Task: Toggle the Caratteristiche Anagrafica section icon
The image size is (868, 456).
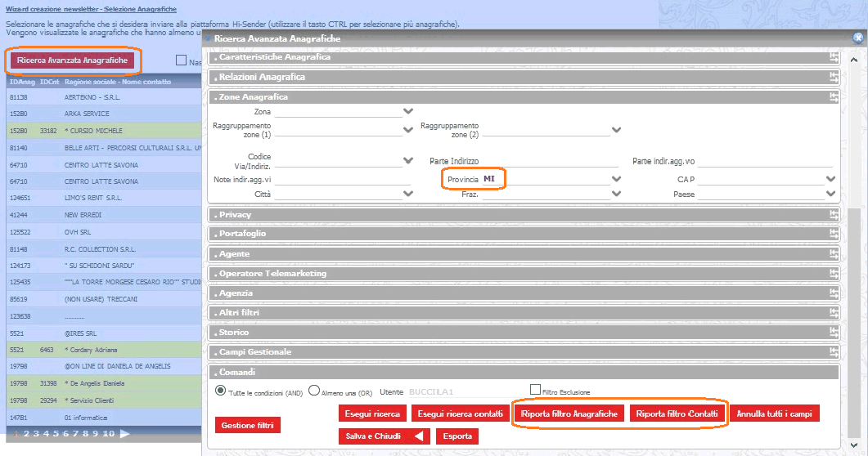Action: pyautogui.click(x=834, y=57)
